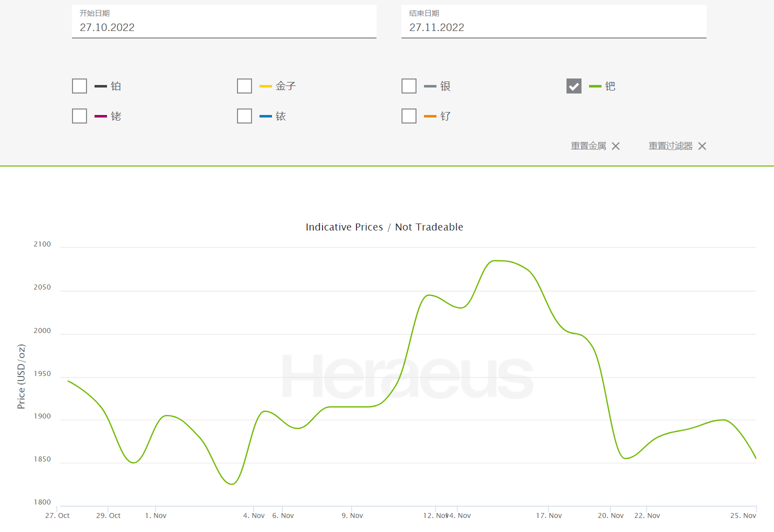Click the '4. Nov' x-axis label

coord(254,515)
